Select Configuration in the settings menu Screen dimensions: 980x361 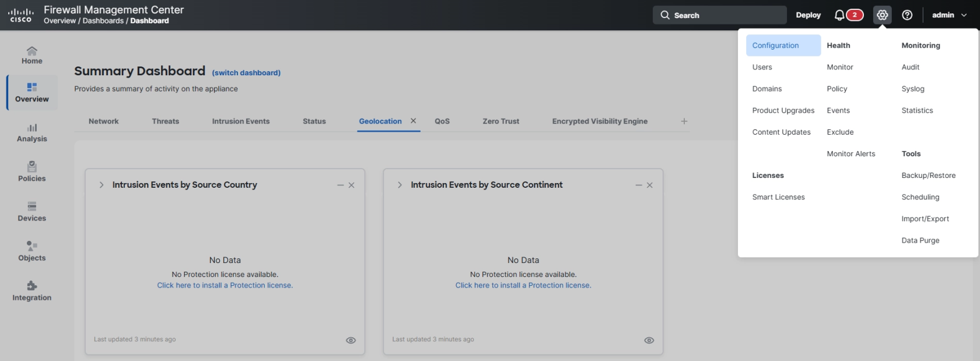point(783,45)
